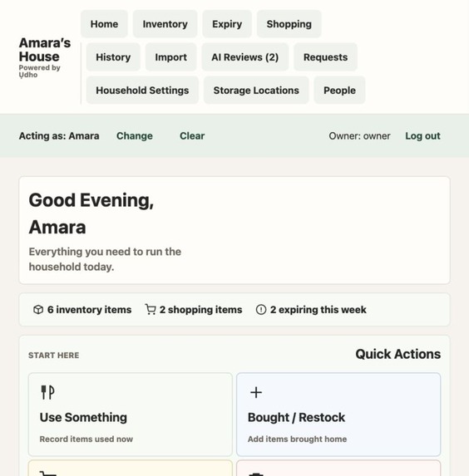Viewport: 469px width, 476px height.
Task: Click the alert circle icon for expiring items
Action: pyautogui.click(x=261, y=310)
